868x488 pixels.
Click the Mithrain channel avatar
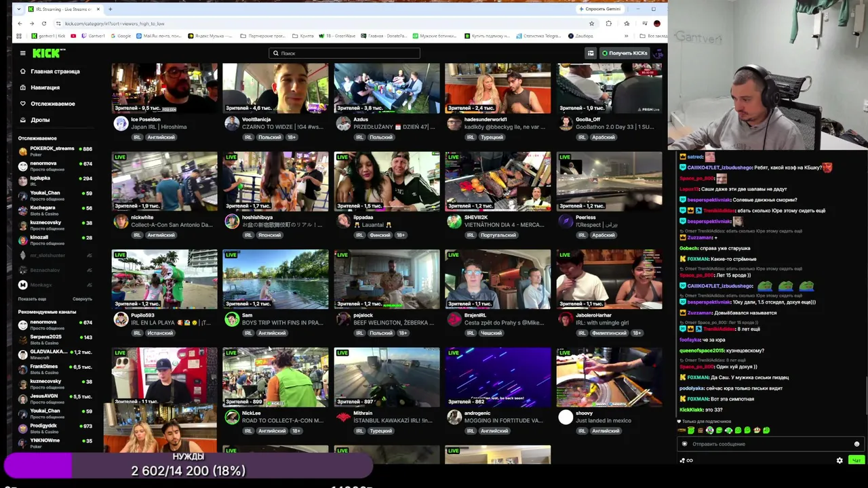click(343, 417)
